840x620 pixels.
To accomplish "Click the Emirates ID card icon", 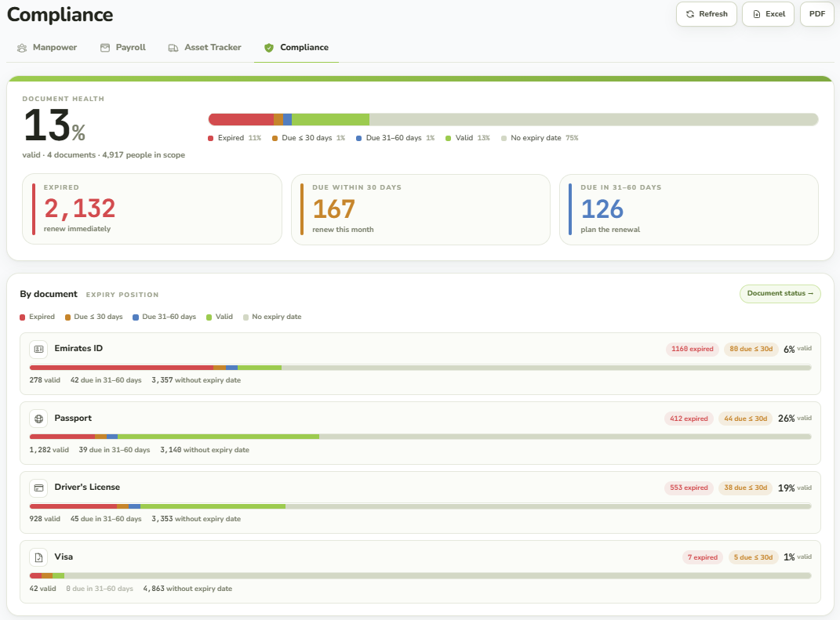I will click(x=38, y=349).
